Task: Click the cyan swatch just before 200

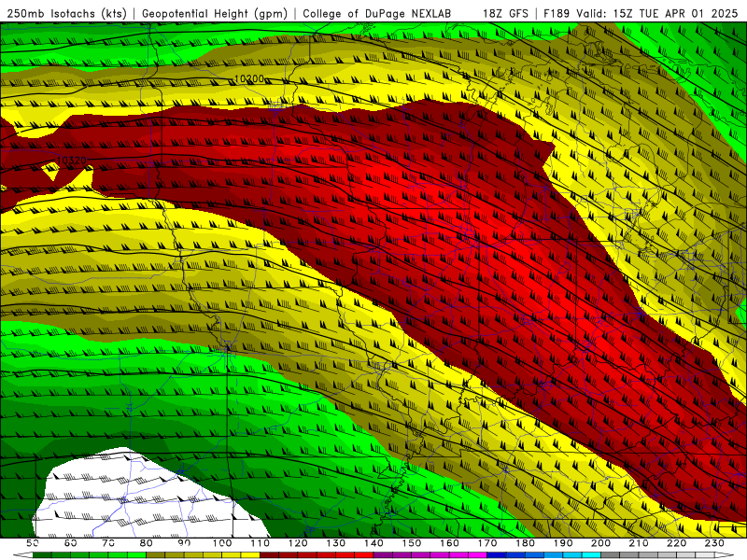Action: point(591,555)
